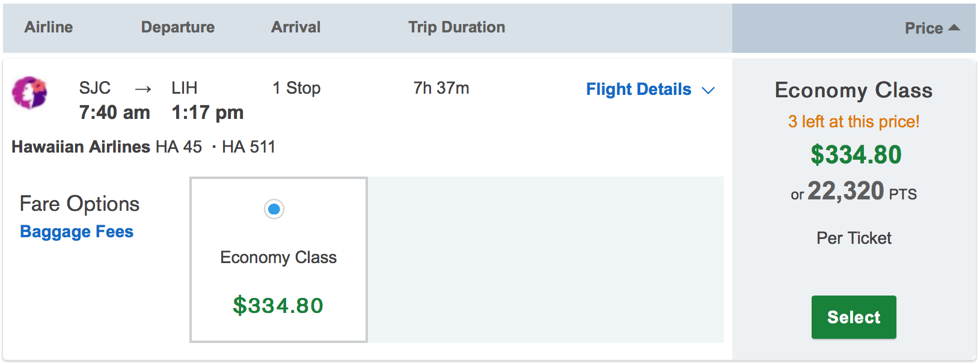Expand the Flight Details chevron

tap(708, 90)
